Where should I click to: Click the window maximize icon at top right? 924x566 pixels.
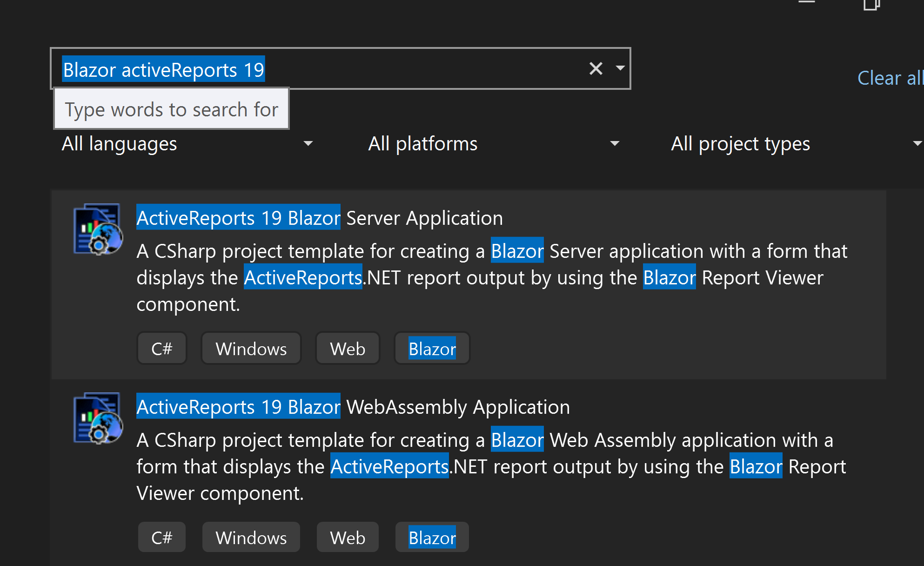tap(871, 5)
